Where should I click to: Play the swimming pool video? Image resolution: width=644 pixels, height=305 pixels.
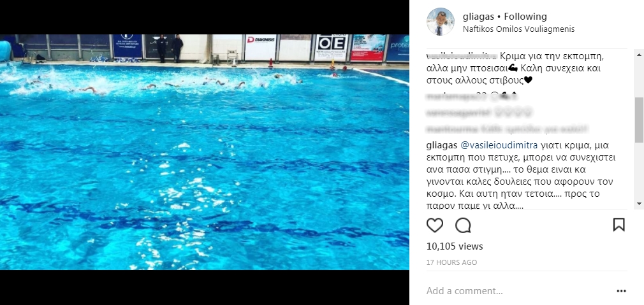coord(205,152)
